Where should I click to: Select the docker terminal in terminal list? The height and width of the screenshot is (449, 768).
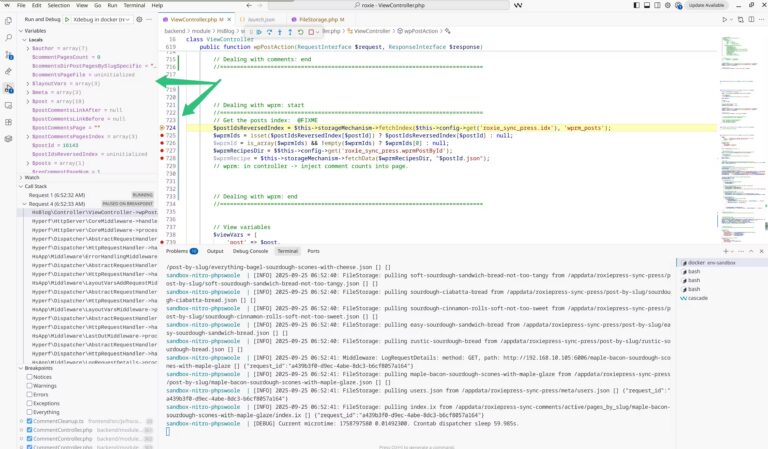pos(721,263)
